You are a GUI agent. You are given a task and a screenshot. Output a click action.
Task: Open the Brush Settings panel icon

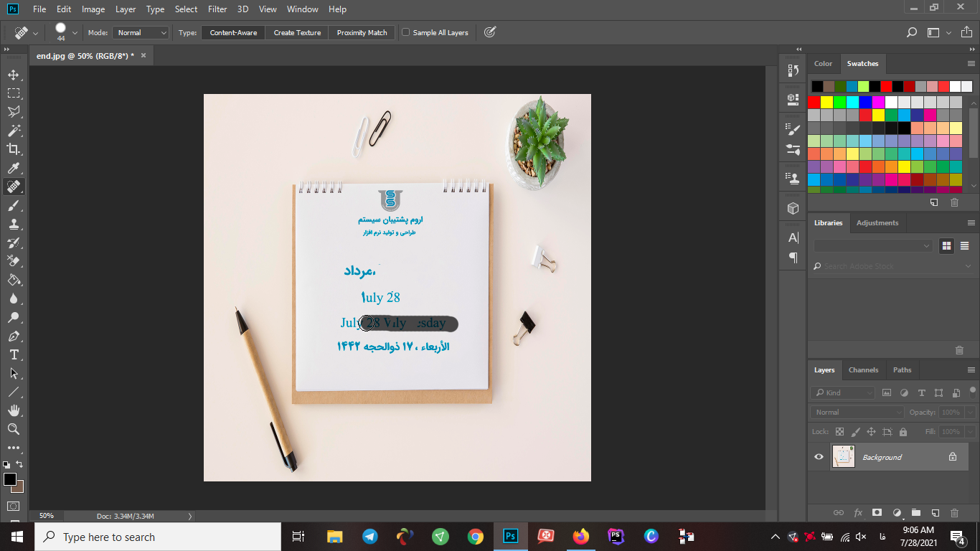(793, 131)
